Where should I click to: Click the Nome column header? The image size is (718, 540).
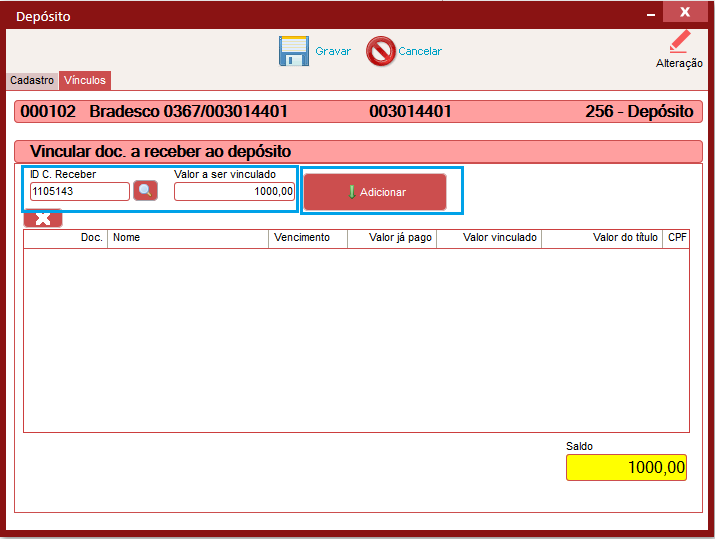tap(188, 238)
